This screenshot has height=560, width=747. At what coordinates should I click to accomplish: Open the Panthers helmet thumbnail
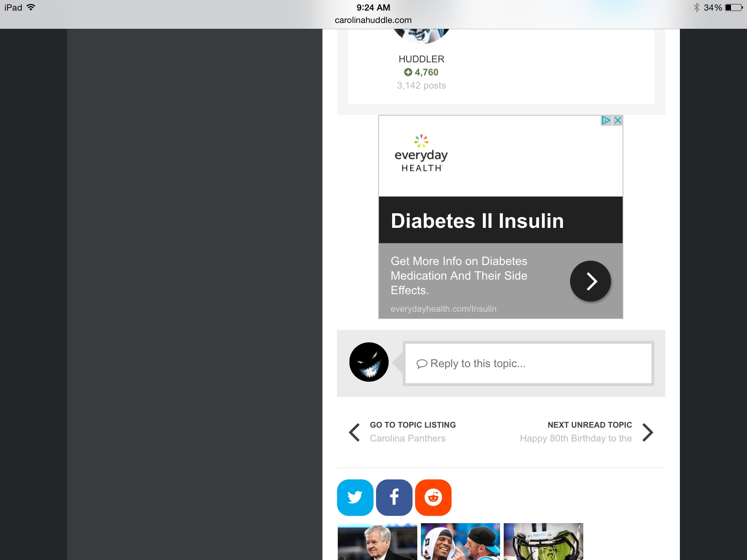pyautogui.click(x=543, y=541)
